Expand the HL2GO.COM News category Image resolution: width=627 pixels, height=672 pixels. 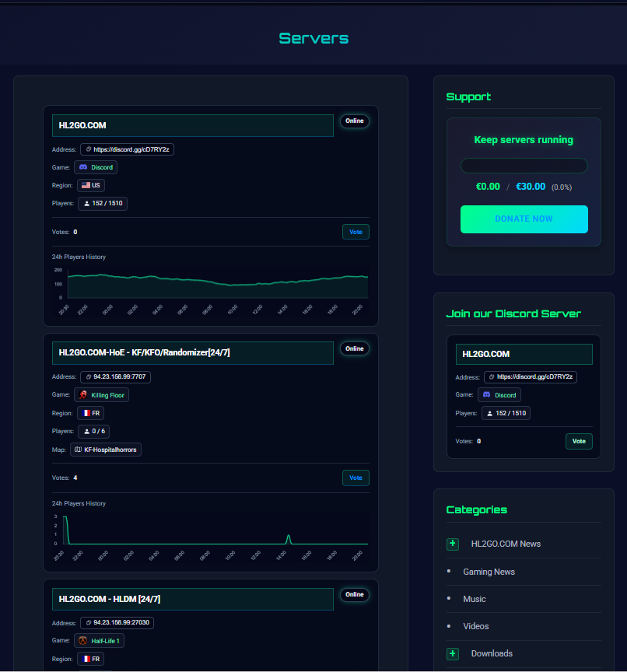(453, 544)
